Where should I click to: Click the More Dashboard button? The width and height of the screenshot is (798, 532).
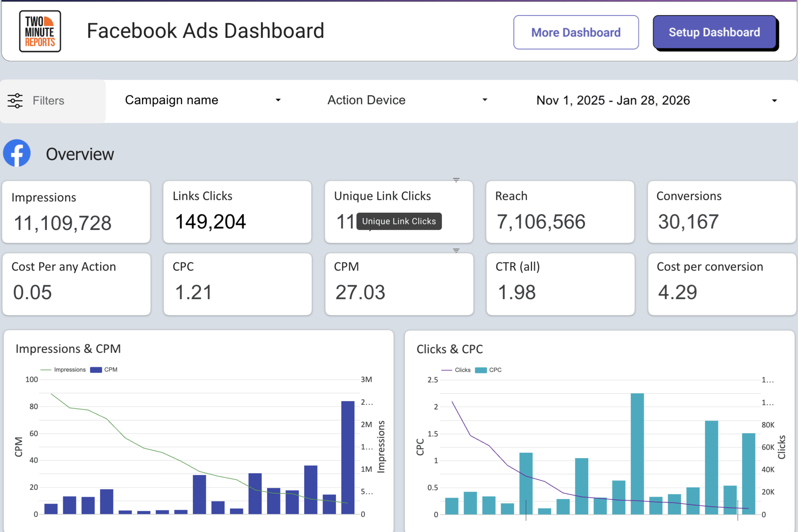click(x=576, y=32)
